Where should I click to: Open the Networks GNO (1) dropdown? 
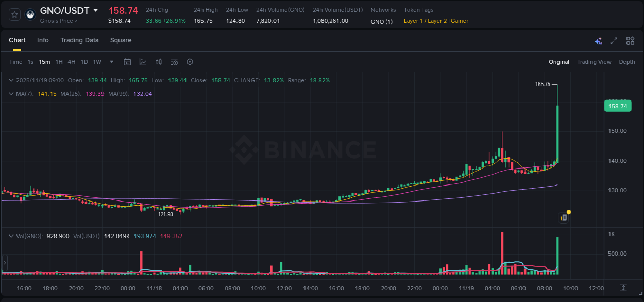point(383,21)
